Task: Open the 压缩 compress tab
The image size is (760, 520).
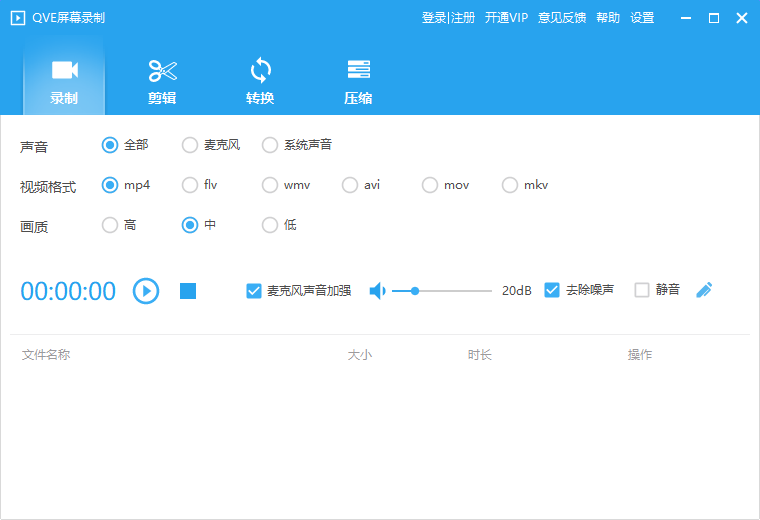Action: (x=358, y=81)
